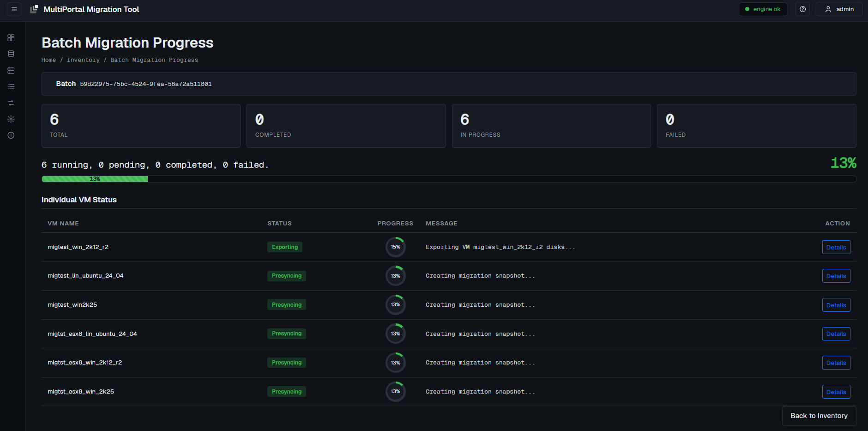Click the STATUS column header
Image resolution: width=868 pixels, height=431 pixels.
coord(279,224)
